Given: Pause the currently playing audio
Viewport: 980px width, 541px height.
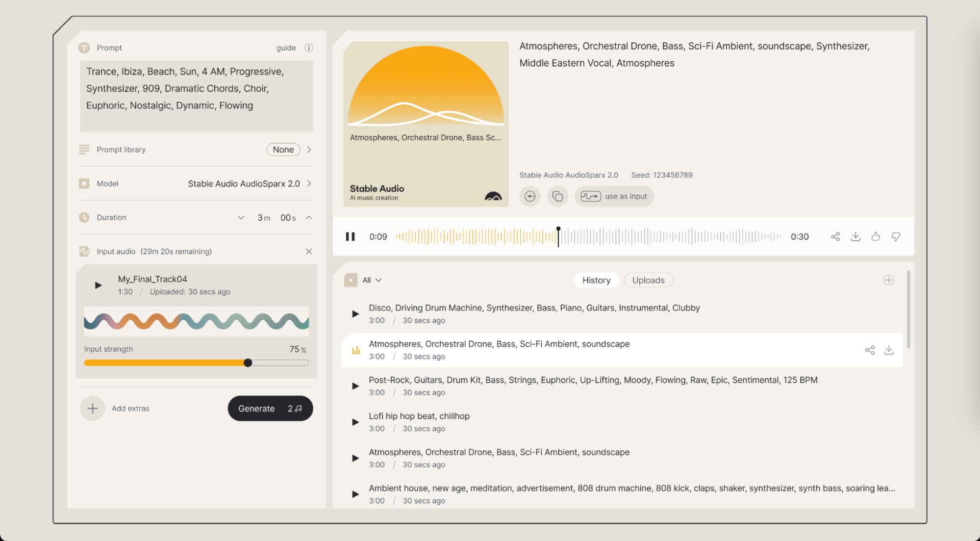Looking at the screenshot, I should (x=350, y=236).
